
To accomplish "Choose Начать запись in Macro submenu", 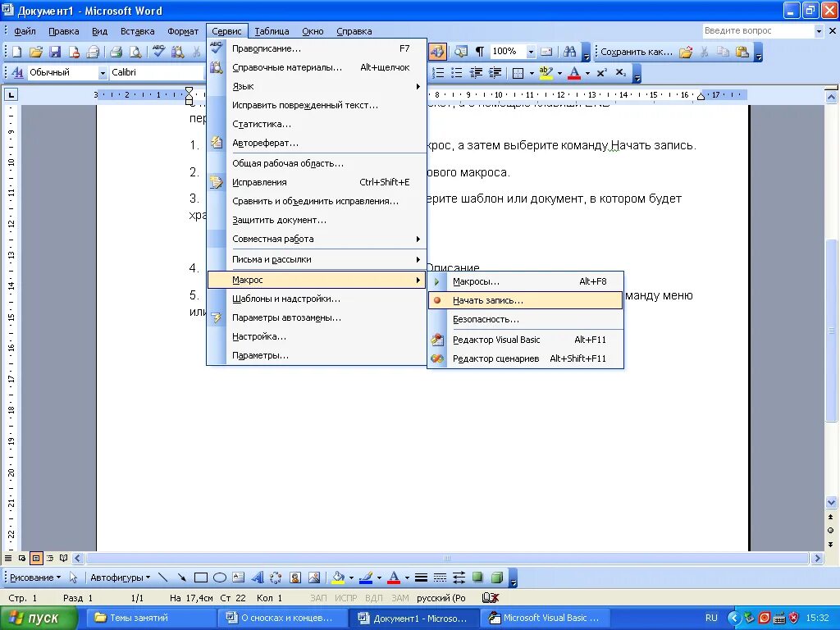I will [526, 300].
